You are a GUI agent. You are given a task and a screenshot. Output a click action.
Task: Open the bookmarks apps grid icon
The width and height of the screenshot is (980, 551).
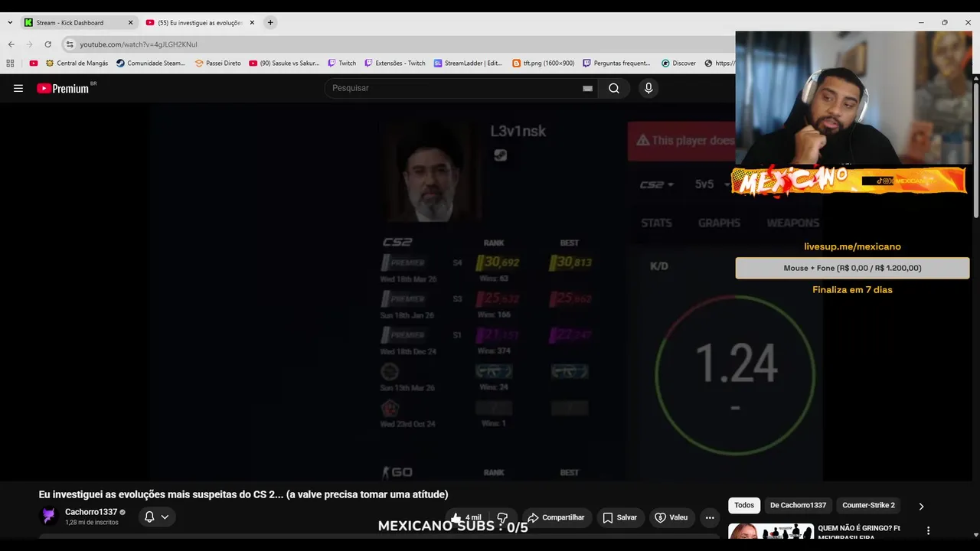pos(10,64)
